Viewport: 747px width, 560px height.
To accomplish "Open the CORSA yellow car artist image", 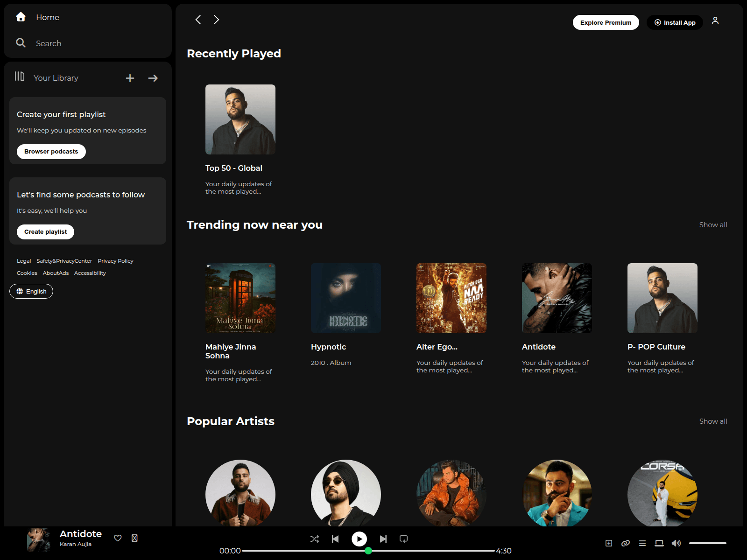I will [x=662, y=493].
